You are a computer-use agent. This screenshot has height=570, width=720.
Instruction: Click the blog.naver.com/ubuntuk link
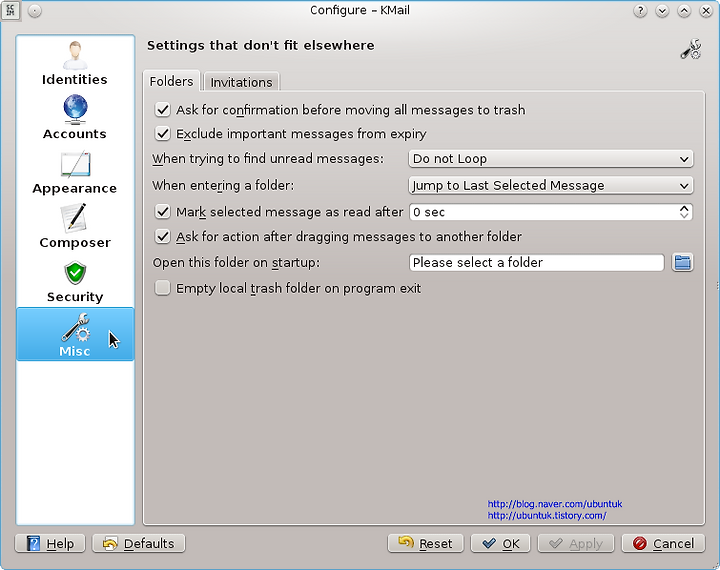coord(555,504)
